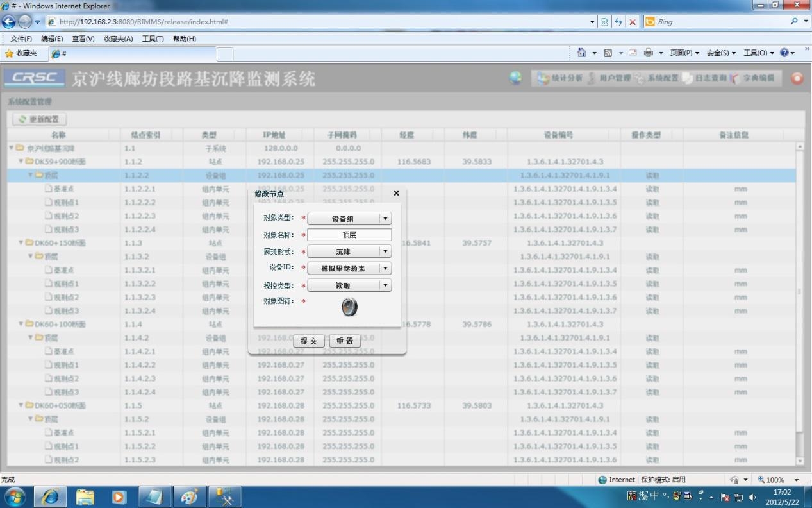Click the 对象名称 text field
Image resolution: width=812 pixels, height=508 pixels.
[349, 235]
